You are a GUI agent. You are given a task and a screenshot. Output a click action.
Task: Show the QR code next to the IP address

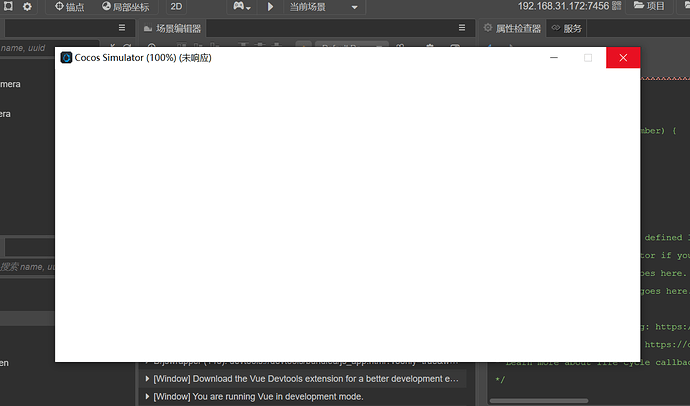617,6
